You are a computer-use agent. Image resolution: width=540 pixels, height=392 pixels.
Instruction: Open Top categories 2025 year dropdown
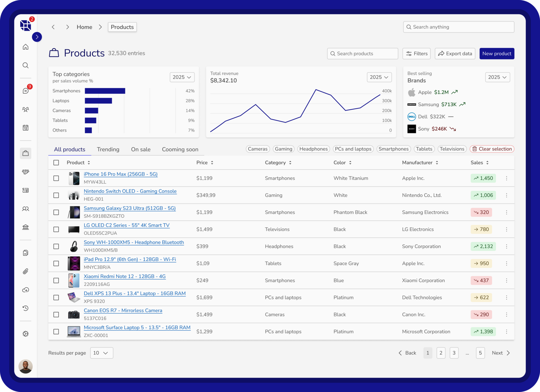point(182,77)
